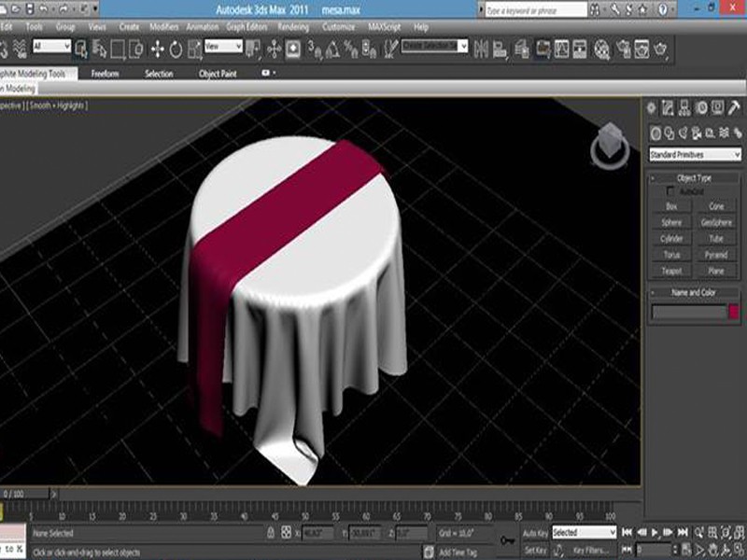Select the Geometry category icon
747x560 pixels.
pyautogui.click(x=655, y=131)
